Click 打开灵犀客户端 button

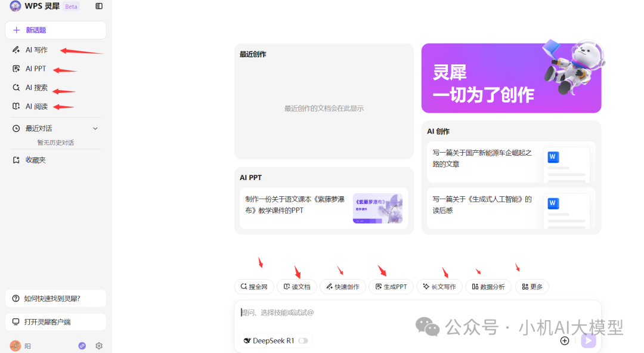pos(55,322)
